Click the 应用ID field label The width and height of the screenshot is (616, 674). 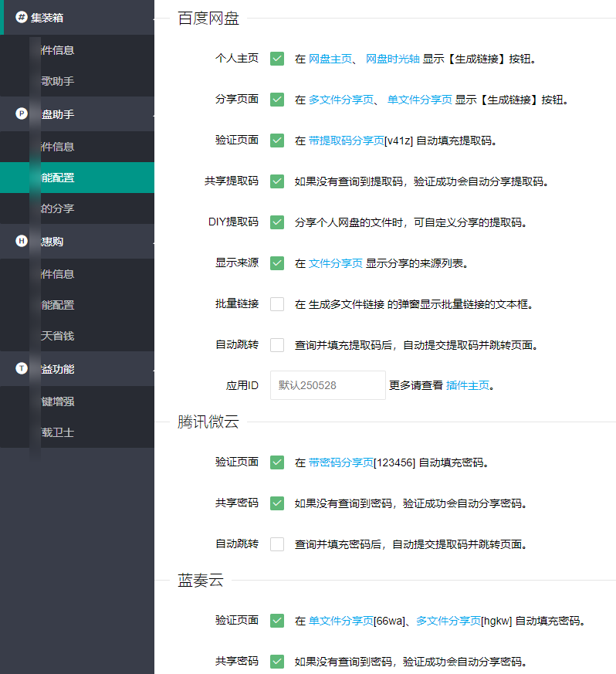coord(242,385)
